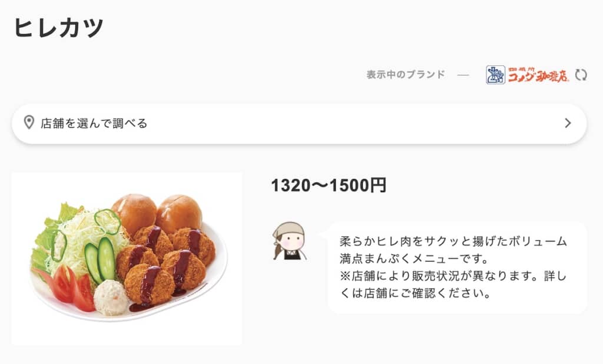Select the 店舗を選んで調べる label text

(x=94, y=123)
